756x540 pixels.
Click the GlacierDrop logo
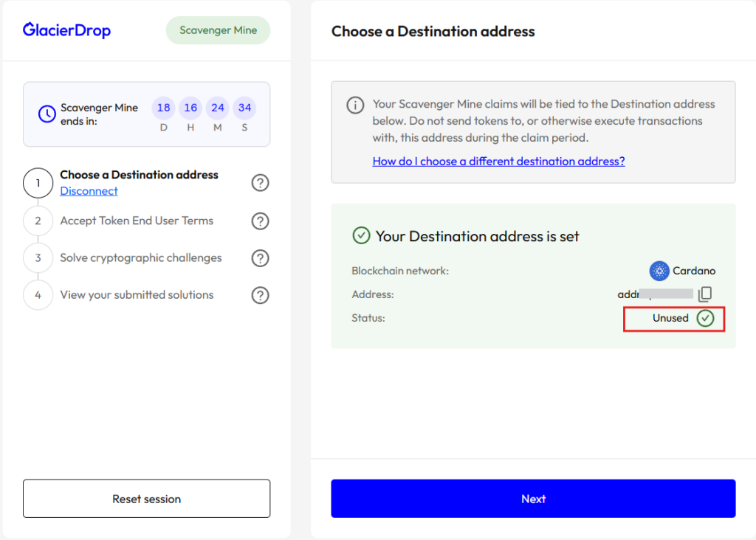pyautogui.click(x=66, y=30)
